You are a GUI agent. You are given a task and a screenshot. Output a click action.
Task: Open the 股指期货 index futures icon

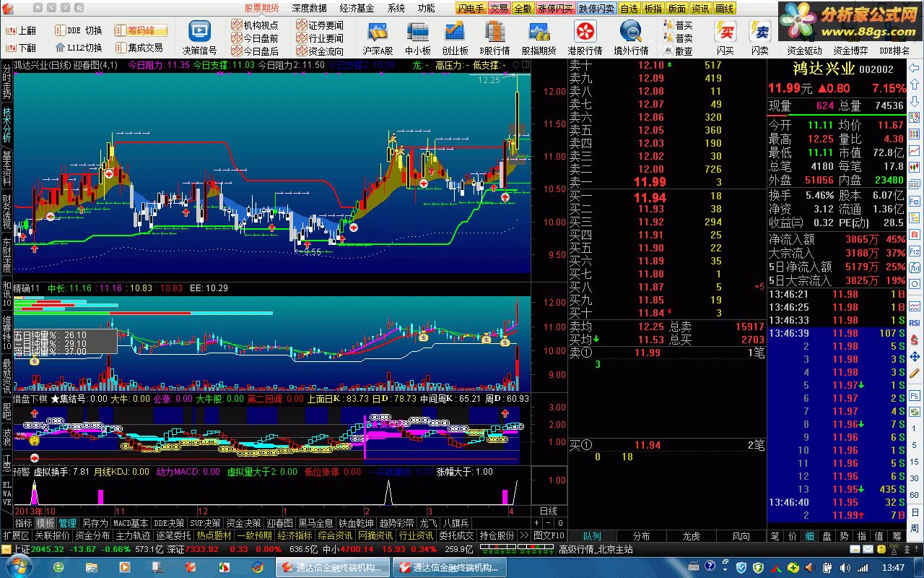click(539, 33)
